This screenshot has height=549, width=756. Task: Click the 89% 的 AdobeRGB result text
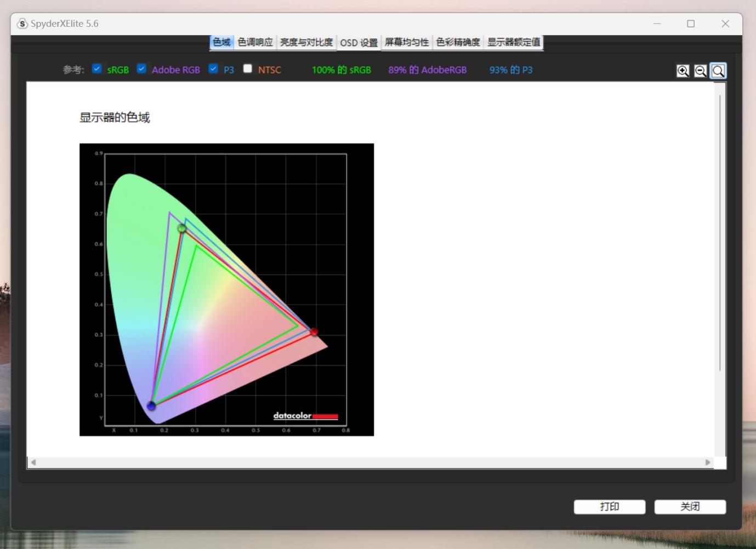428,70
